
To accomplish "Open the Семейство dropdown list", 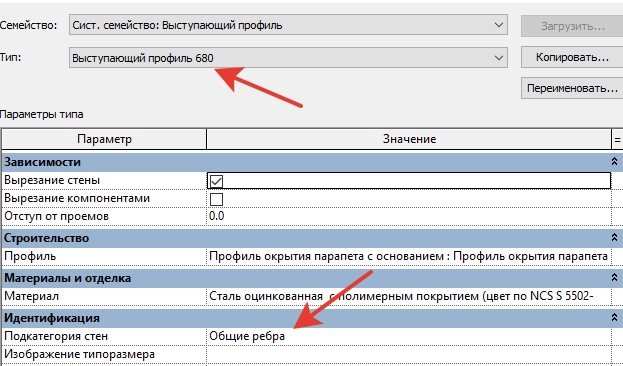I will [x=288, y=25].
